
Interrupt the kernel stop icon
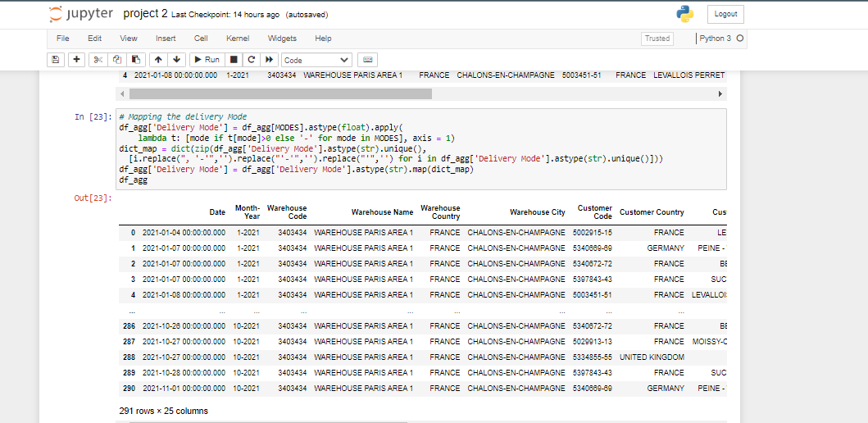click(234, 60)
